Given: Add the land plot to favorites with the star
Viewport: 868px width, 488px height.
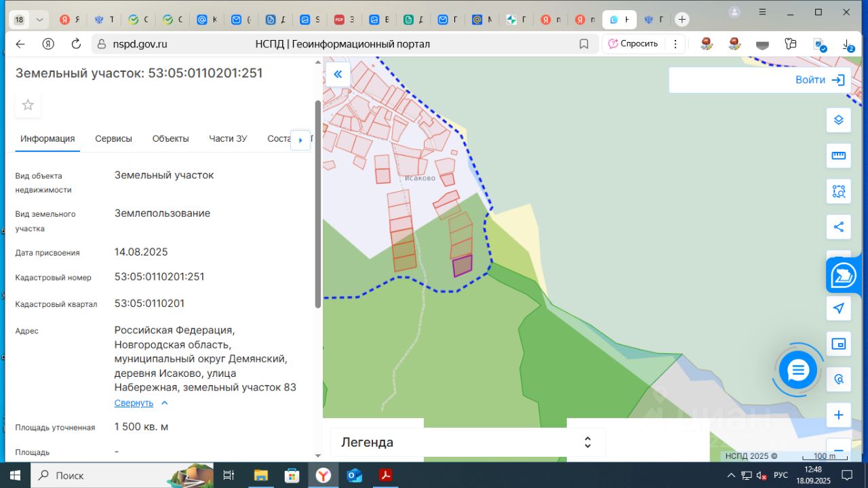Looking at the screenshot, I should click(x=28, y=105).
